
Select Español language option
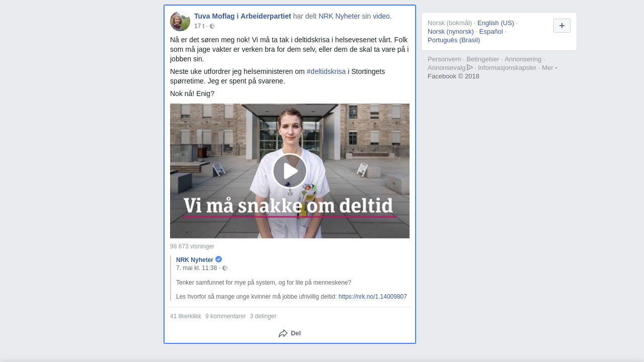click(491, 32)
